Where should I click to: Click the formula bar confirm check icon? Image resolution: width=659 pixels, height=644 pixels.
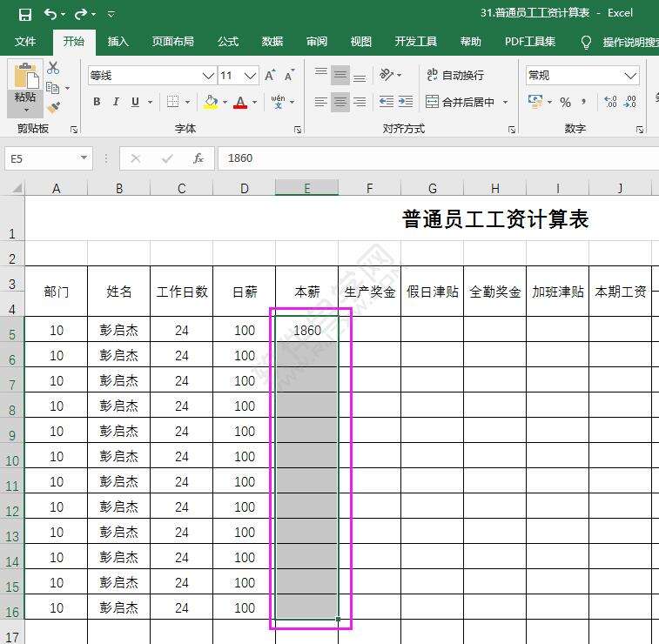[167, 158]
